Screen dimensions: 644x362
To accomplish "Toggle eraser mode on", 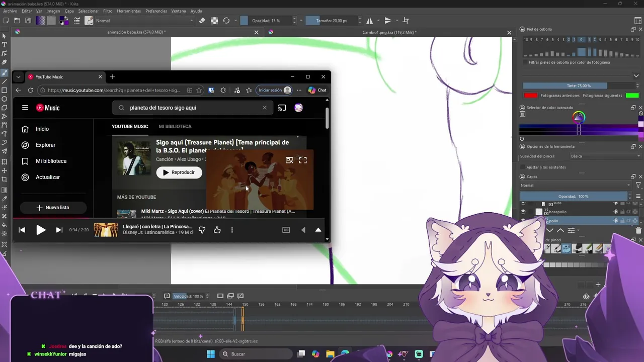I will tap(202, 21).
